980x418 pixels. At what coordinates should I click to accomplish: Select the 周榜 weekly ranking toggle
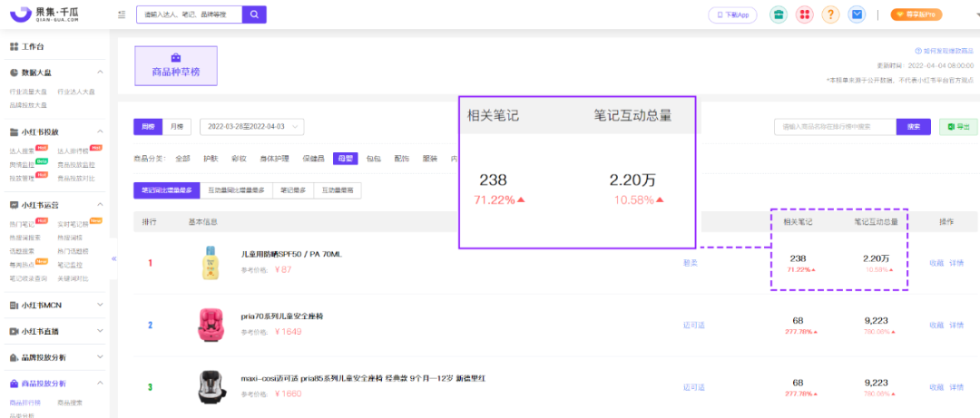(x=149, y=127)
